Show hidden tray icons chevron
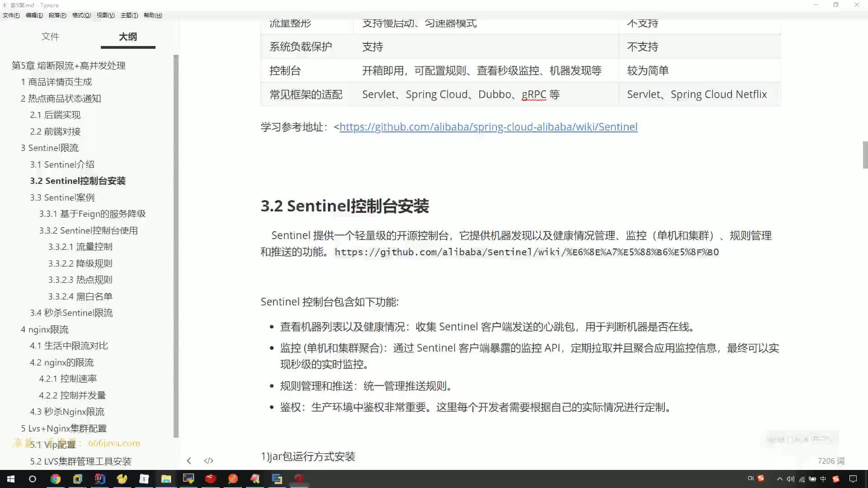This screenshot has width=868, height=488. (779, 479)
